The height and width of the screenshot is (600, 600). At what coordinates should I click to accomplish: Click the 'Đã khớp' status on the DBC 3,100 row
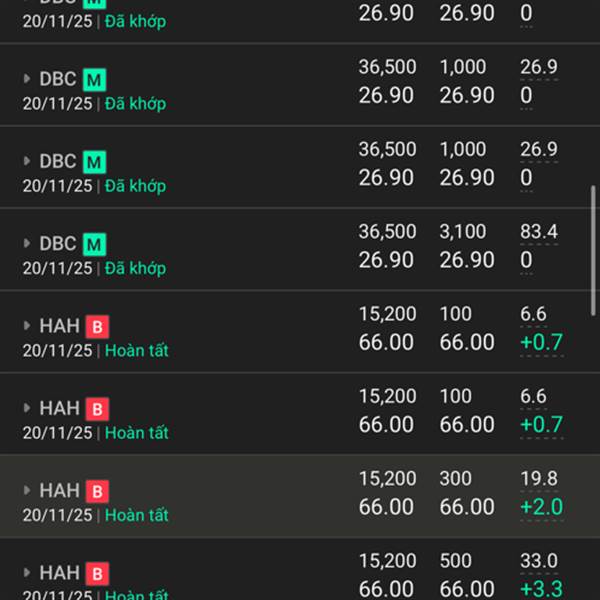click(135, 268)
